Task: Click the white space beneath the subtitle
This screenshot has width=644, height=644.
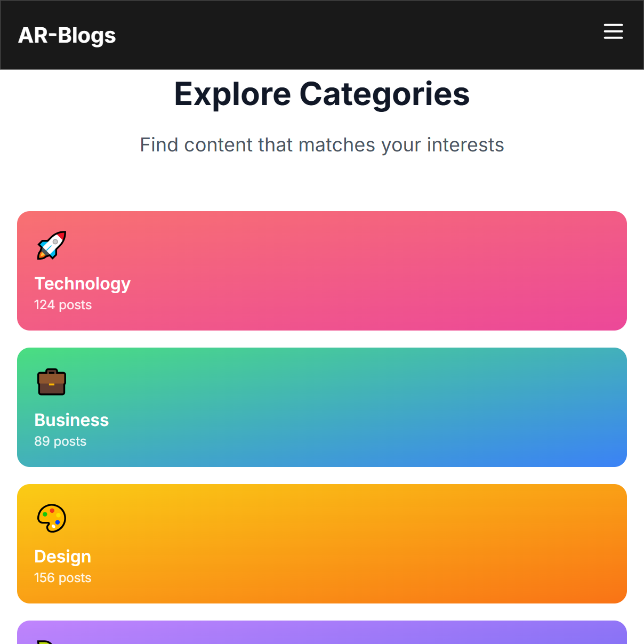Action: click(x=322, y=184)
